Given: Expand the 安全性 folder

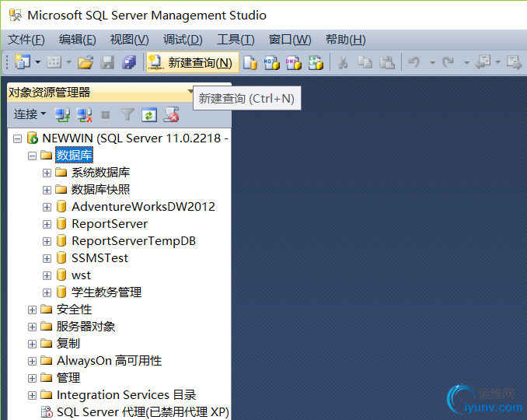Looking at the screenshot, I should (33, 310).
